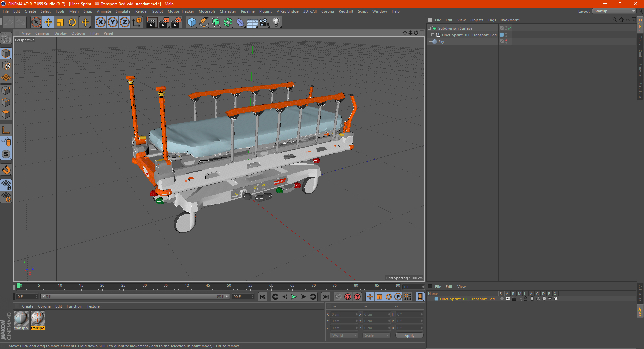This screenshot has width=644, height=349.
Task: Switch to Points mode
Action: pyautogui.click(x=6, y=90)
